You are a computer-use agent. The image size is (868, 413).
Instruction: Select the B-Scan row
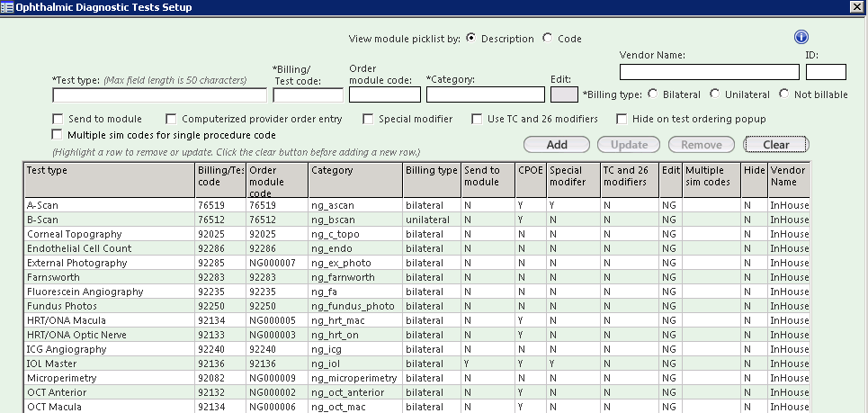point(416,220)
